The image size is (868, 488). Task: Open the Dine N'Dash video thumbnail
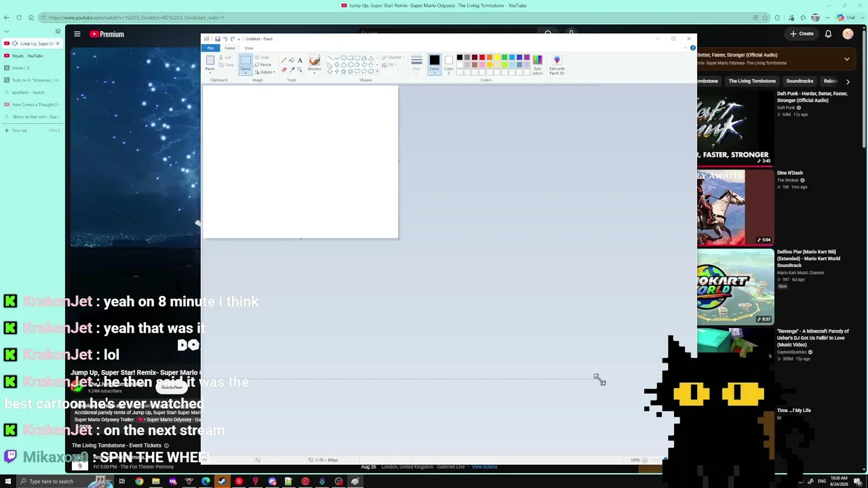736,207
